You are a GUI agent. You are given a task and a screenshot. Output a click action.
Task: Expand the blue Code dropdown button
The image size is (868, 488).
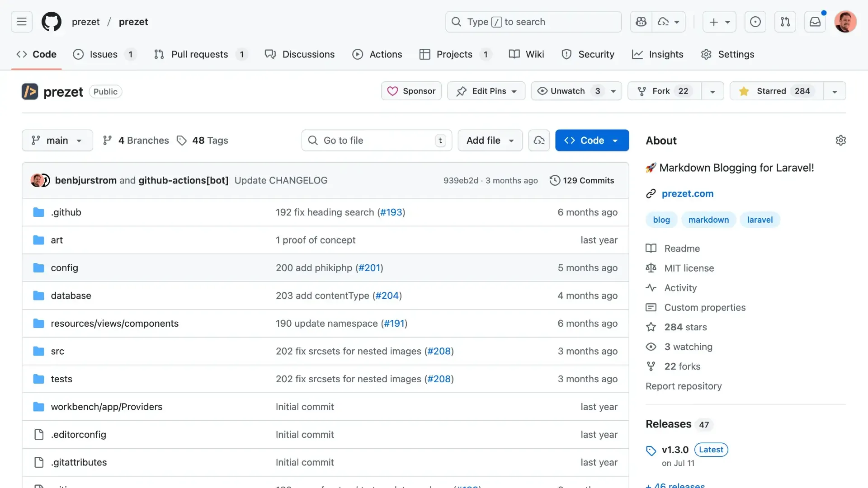[x=592, y=141]
